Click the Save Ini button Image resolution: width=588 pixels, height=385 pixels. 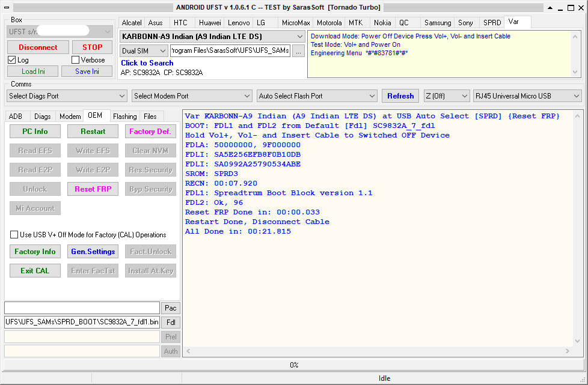[x=87, y=71]
